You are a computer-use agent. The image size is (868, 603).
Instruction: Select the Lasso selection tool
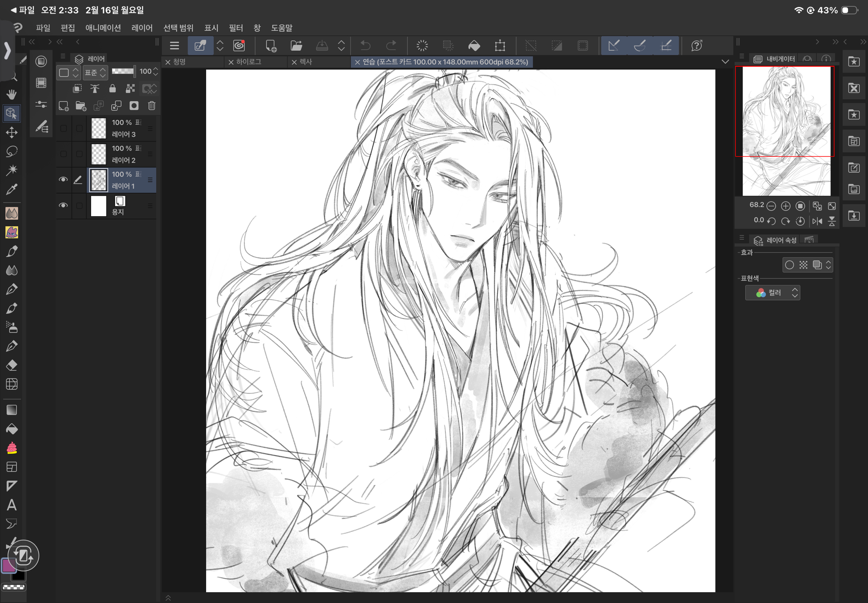pos(12,151)
